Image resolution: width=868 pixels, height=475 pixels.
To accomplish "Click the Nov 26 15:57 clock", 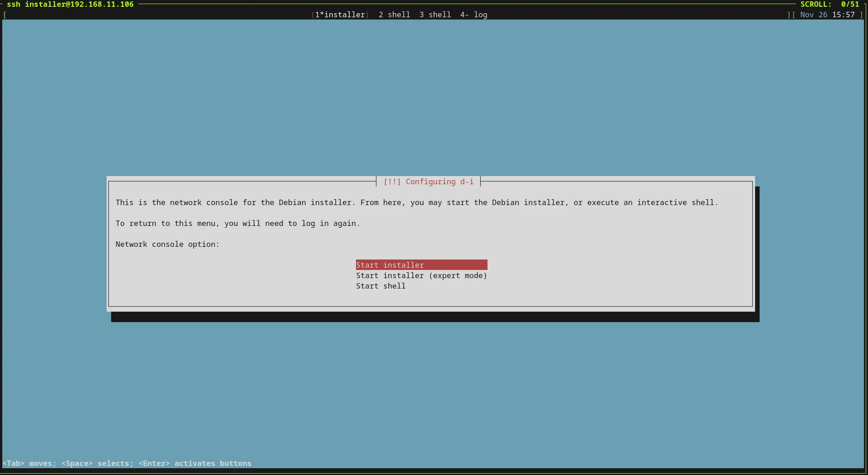I will [827, 15].
